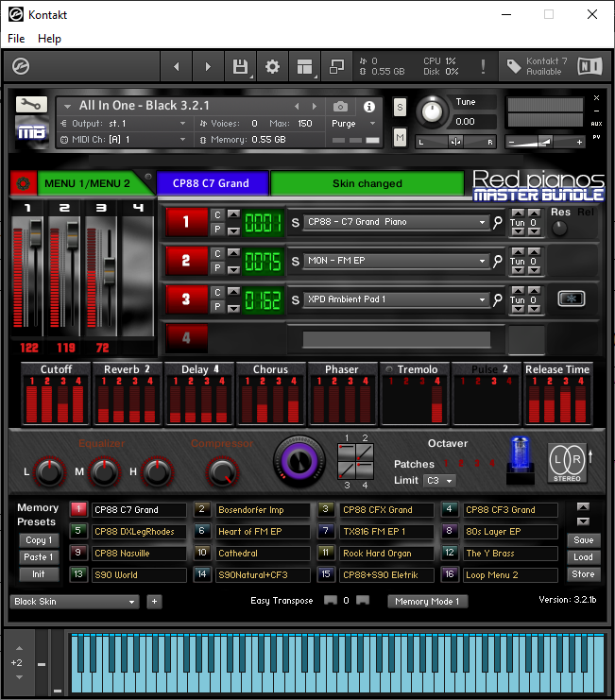Open the CP88 - C7 Grand Piano patch dropdown
Viewport: 615px width, 700px height.
[396, 222]
